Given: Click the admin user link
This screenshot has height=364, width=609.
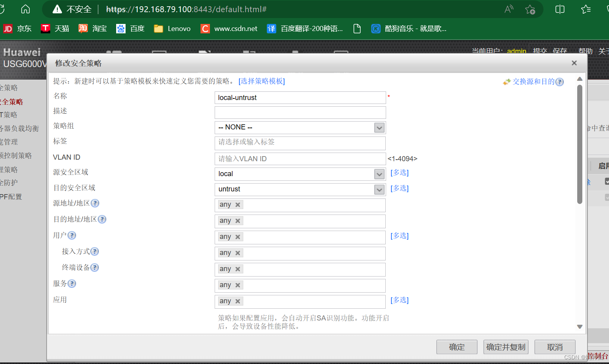Looking at the screenshot, I should pyautogui.click(x=516, y=51).
